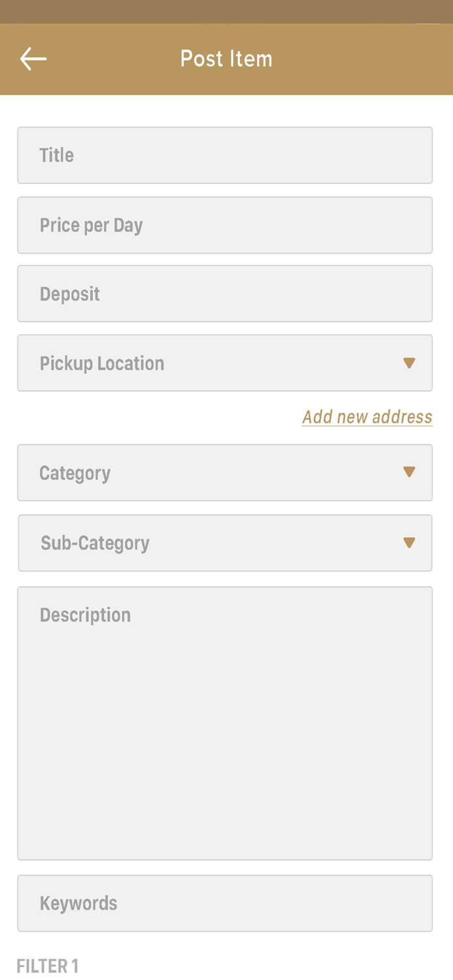Tap the 'Description' placeholder text

(x=86, y=615)
